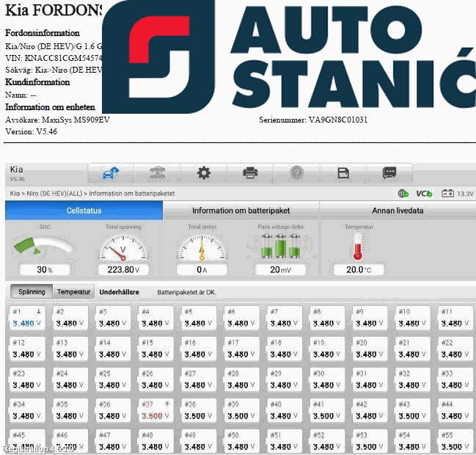Select cell #44 voltage card
The height and width of the screenshot is (455, 476).
coord(455,410)
